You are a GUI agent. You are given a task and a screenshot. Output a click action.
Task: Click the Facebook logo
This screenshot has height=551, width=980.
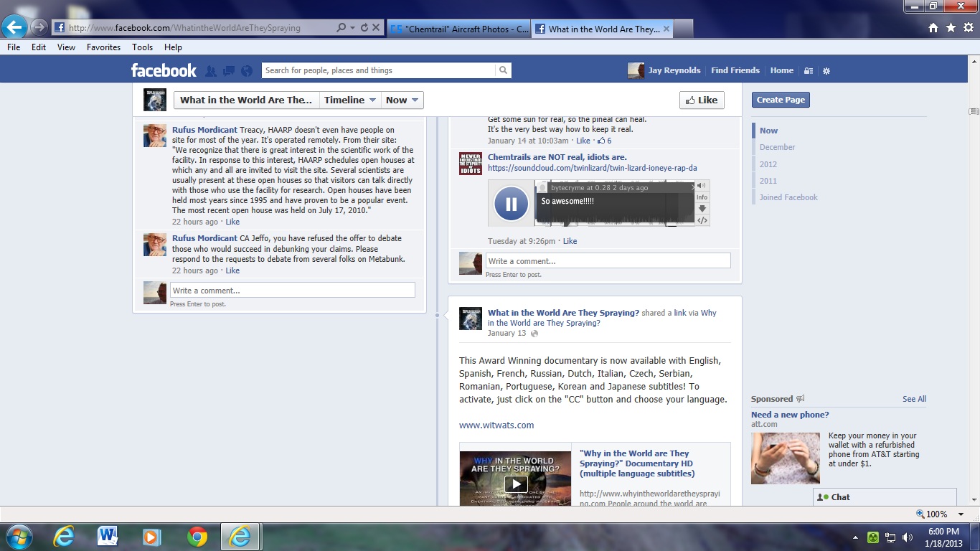click(164, 70)
